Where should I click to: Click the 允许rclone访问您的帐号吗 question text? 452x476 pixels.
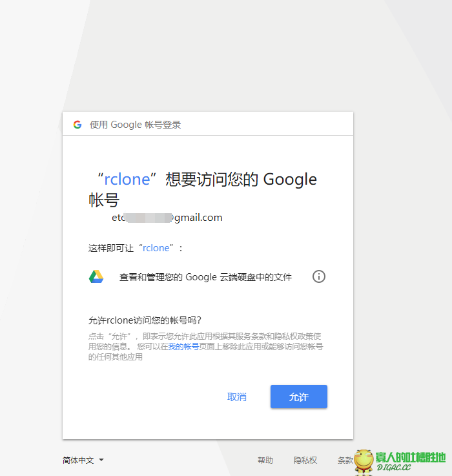145,320
